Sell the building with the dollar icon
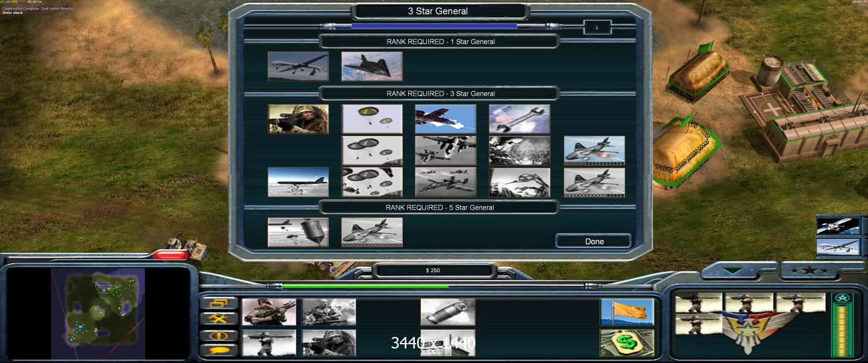The width and height of the screenshot is (868, 363). point(627,342)
